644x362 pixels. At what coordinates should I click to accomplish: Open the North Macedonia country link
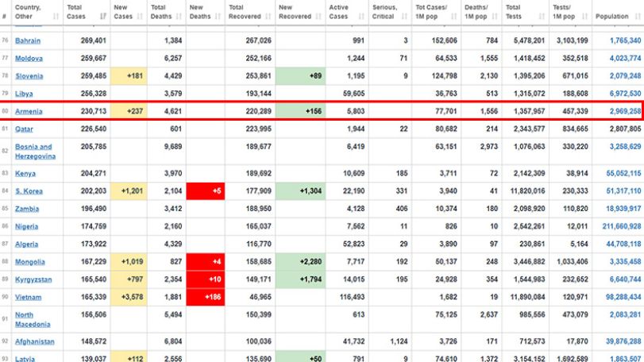(33, 319)
